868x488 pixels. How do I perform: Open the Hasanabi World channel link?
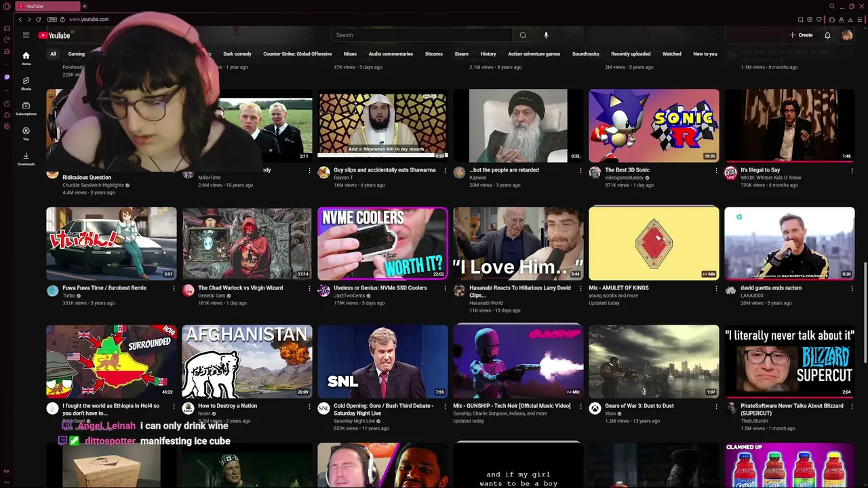coord(486,303)
